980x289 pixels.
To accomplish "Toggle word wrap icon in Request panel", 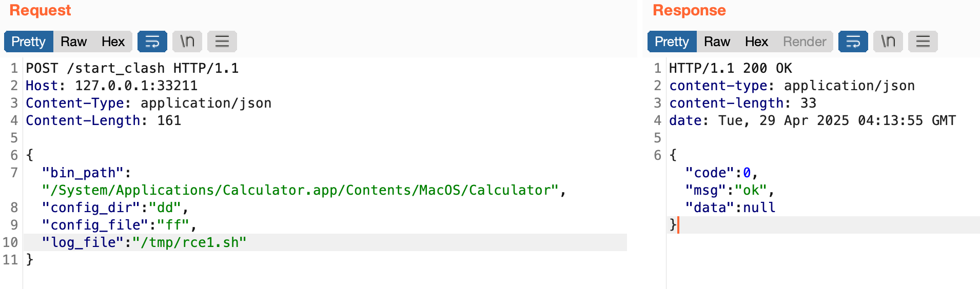I will pyautogui.click(x=152, y=42).
